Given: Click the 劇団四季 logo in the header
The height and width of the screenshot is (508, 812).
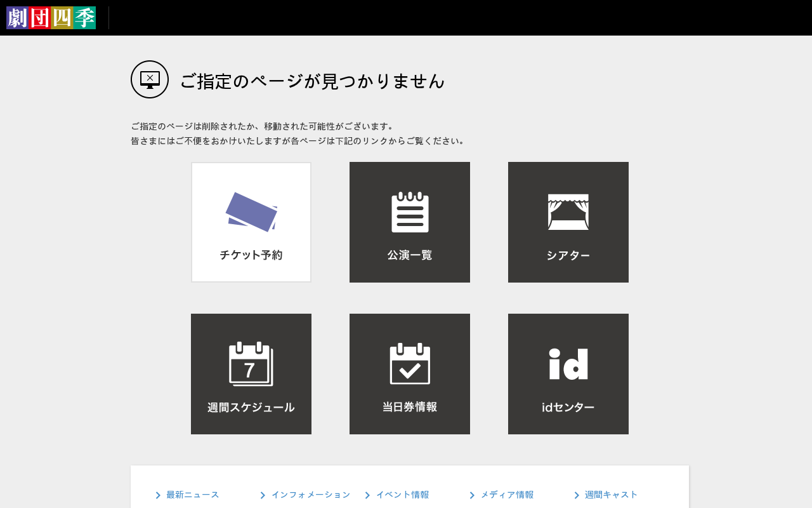Looking at the screenshot, I should point(51,18).
